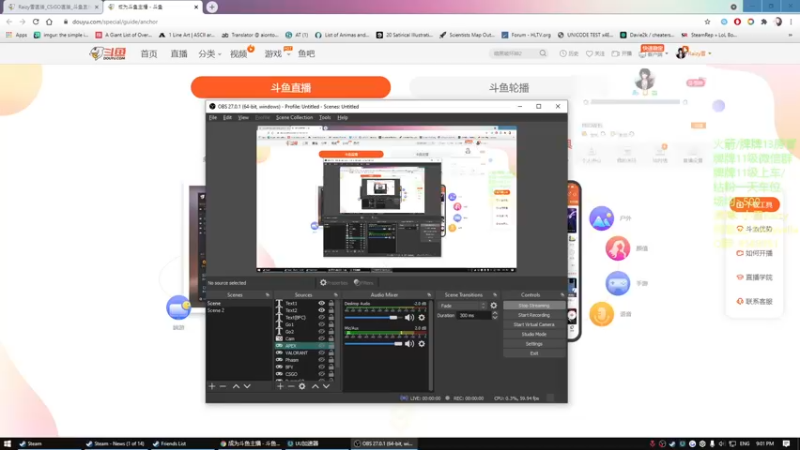
Task: Open Desktop Audio settings gear
Action: (x=421, y=317)
